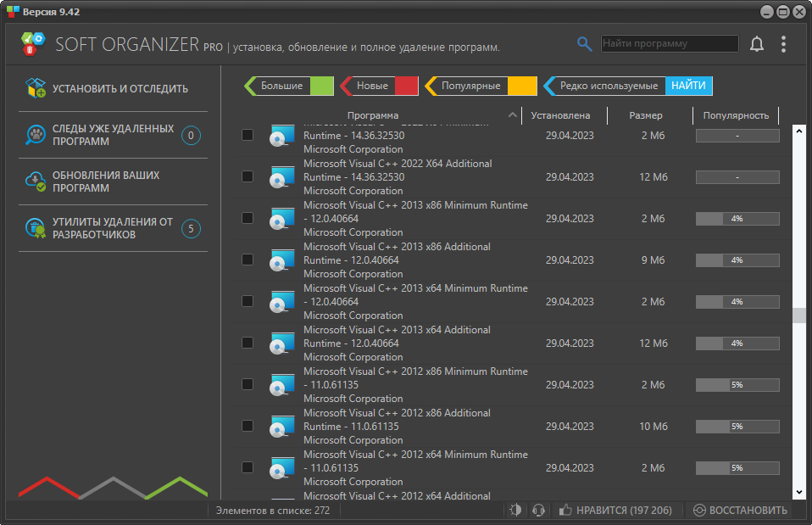Click the support headset icon
Image resolution: width=812 pixels, height=525 pixels.
coord(538,510)
